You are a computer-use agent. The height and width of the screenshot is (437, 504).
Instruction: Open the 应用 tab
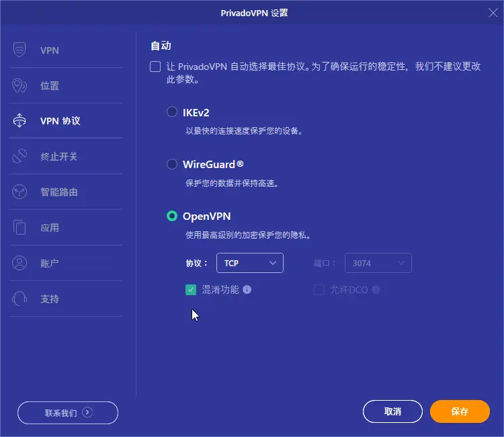pyautogui.click(x=66, y=227)
